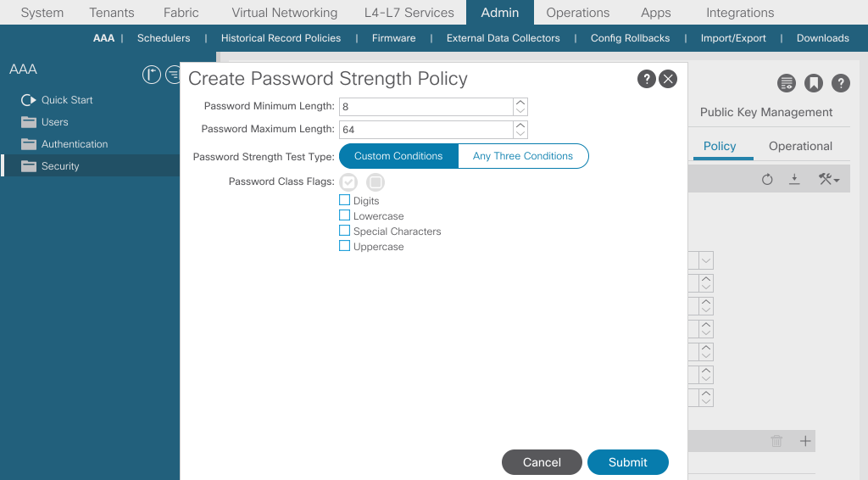Click the select-all password class flags icon
The width and height of the screenshot is (868, 480).
[x=348, y=181]
